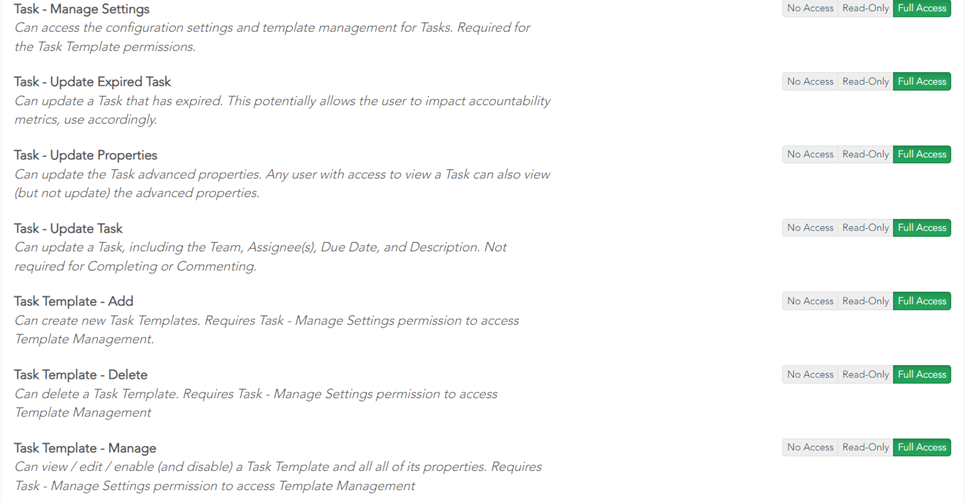
Task: Select Full Access for Task - Update Properties
Action: point(922,154)
